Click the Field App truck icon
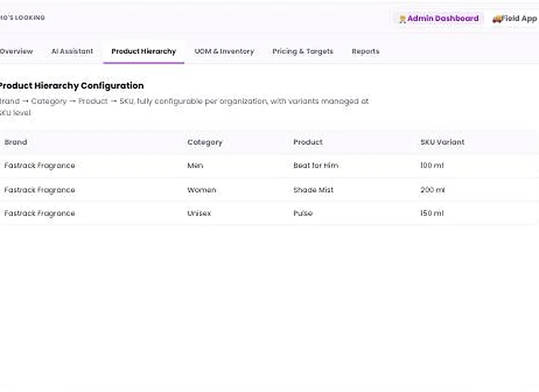The height and width of the screenshot is (392, 539). [497, 19]
